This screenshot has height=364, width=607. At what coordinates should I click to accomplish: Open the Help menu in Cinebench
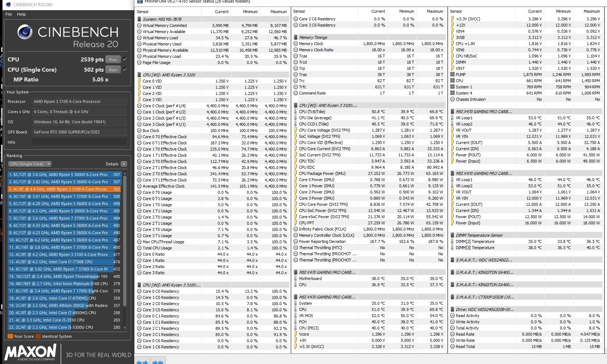point(21,14)
